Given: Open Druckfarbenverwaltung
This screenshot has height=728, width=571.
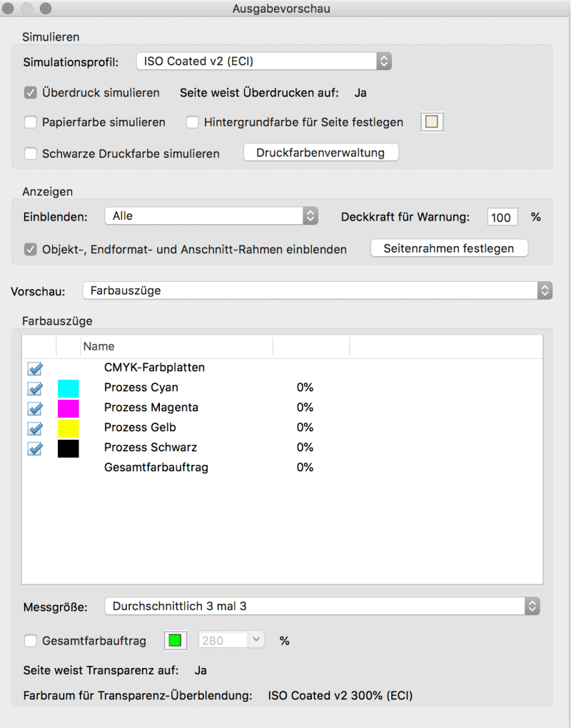Looking at the screenshot, I should [x=320, y=153].
